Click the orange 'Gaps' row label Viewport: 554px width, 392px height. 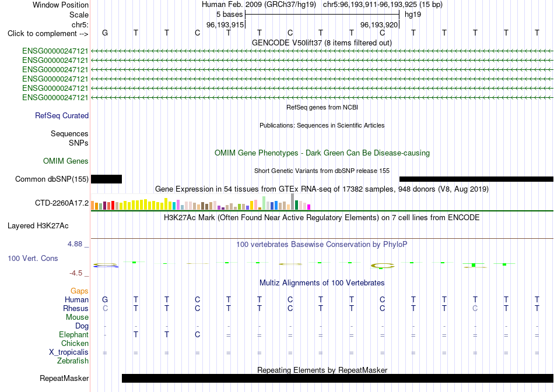[x=79, y=291]
